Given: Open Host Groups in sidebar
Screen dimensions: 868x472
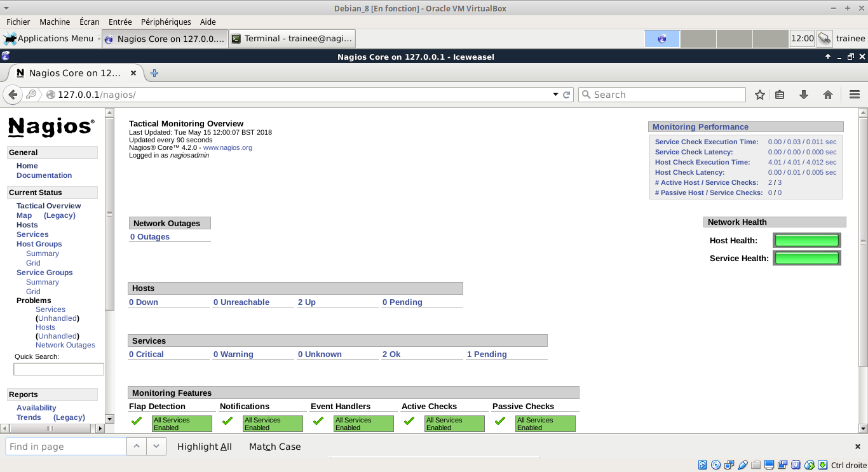Looking at the screenshot, I should coord(39,244).
